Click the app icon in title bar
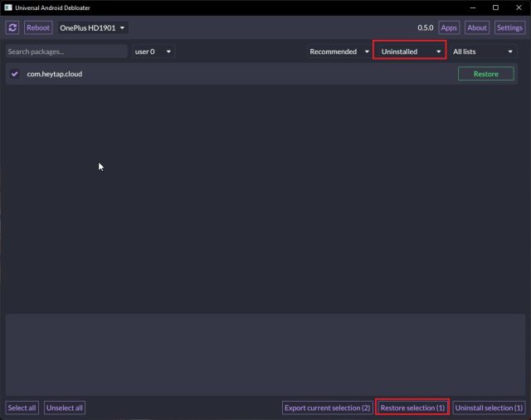The image size is (531, 420). (x=8, y=7)
